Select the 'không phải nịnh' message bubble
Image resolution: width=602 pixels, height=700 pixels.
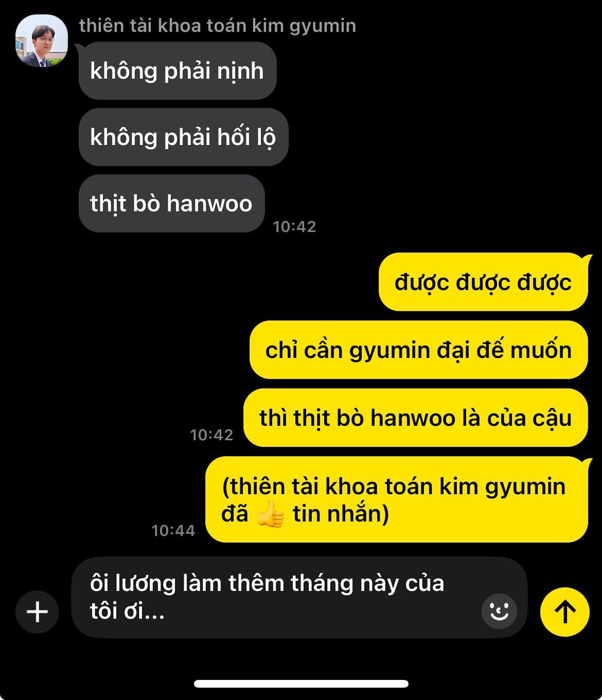(x=178, y=71)
